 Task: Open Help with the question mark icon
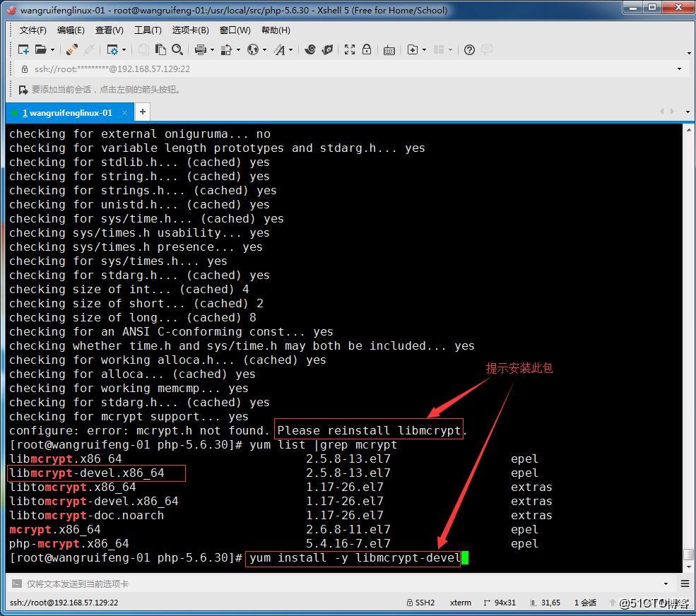tap(469, 49)
